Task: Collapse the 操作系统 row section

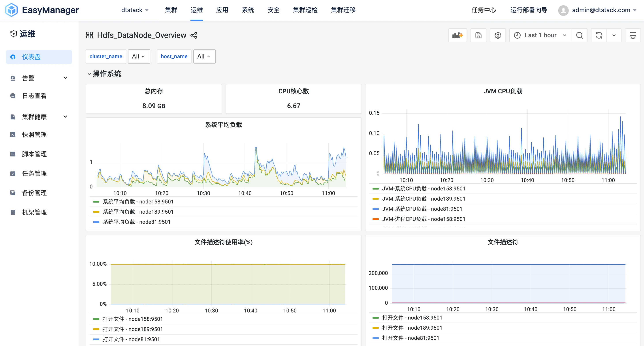Action: (x=104, y=74)
